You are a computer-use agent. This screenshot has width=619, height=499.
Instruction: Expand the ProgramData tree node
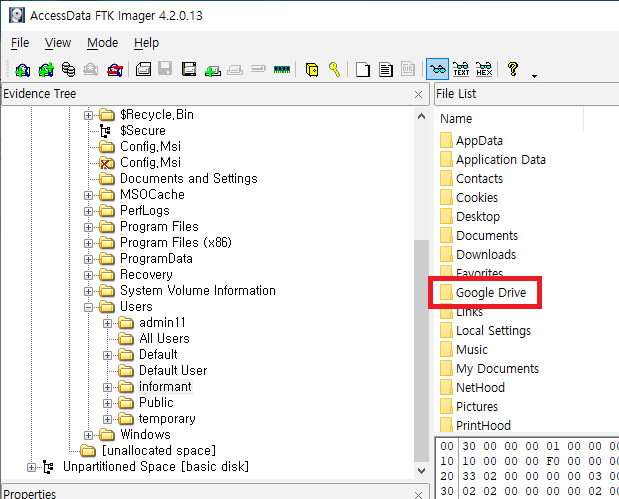click(88, 259)
